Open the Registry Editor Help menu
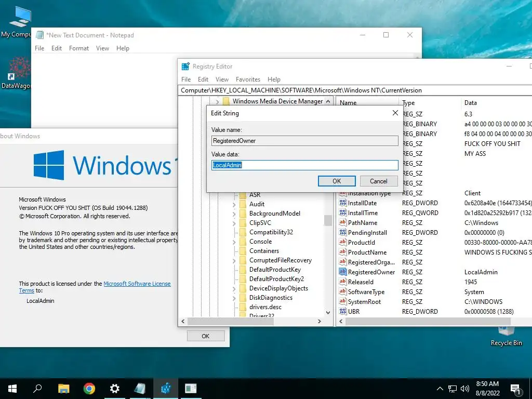 point(274,79)
